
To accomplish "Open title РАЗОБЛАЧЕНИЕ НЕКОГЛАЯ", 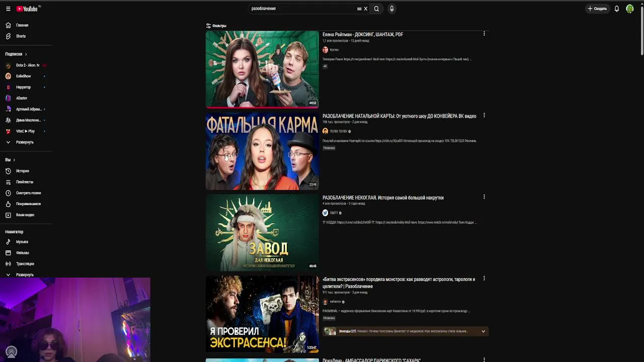I will click(383, 198).
